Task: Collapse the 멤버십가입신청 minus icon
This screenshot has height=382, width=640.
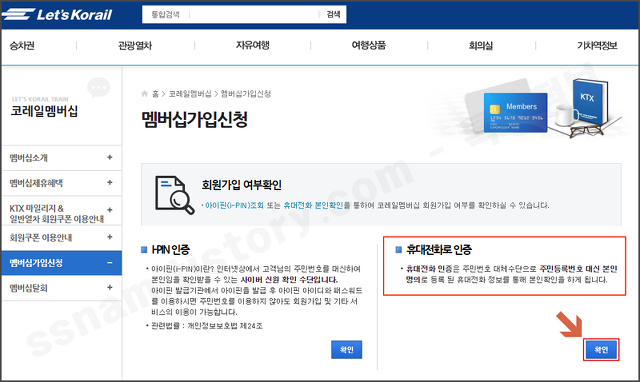Action: pyautogui.click(x=109, y=262)
